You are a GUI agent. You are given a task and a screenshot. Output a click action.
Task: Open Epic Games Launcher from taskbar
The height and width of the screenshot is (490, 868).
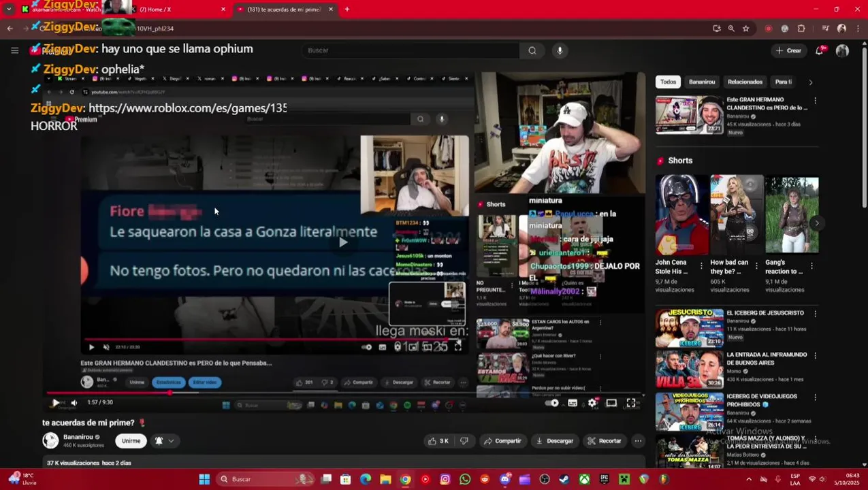pos(604,479)
